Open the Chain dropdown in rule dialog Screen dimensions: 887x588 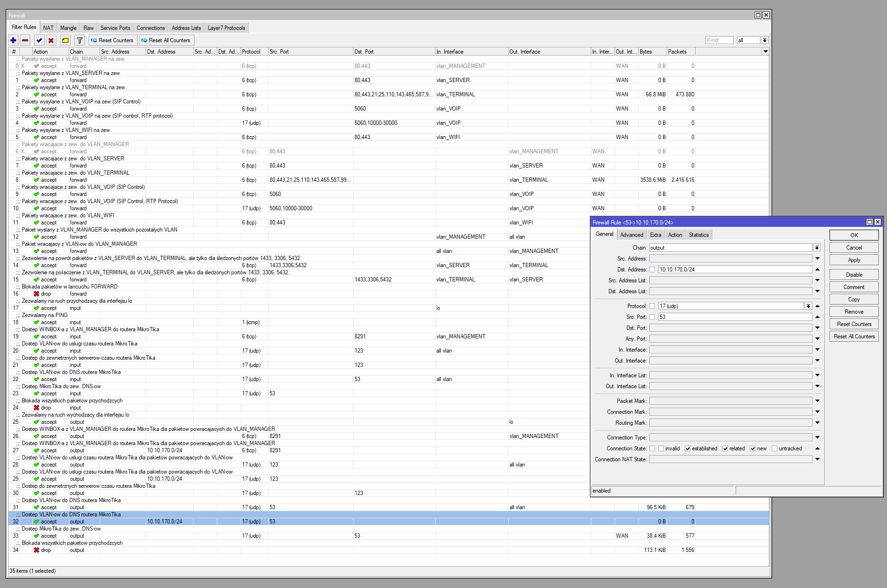point(817,248)
